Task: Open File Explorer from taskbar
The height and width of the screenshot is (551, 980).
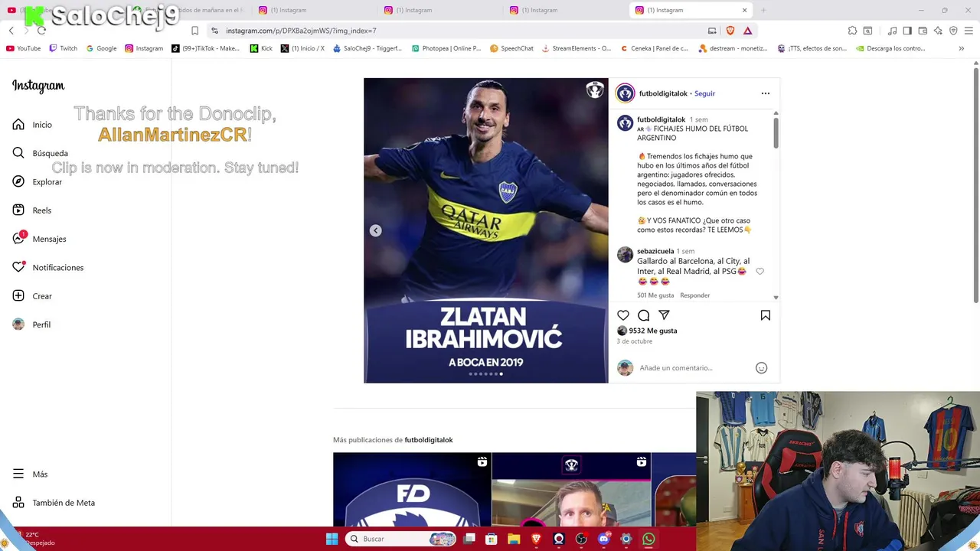Action: coord(514,539)
